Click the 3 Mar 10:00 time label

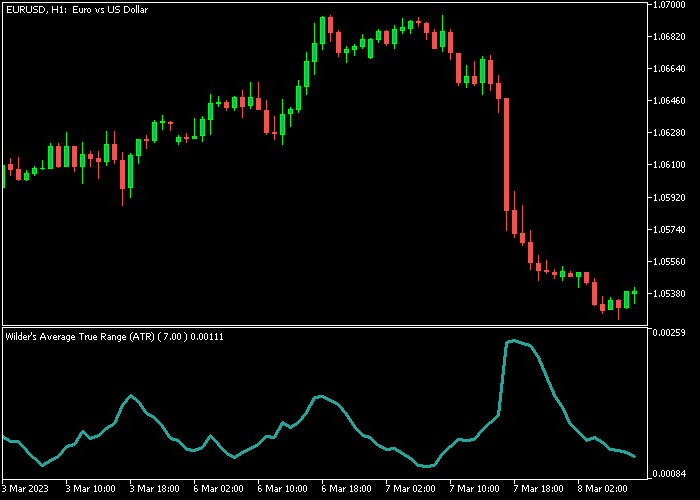tap(90, 489)
